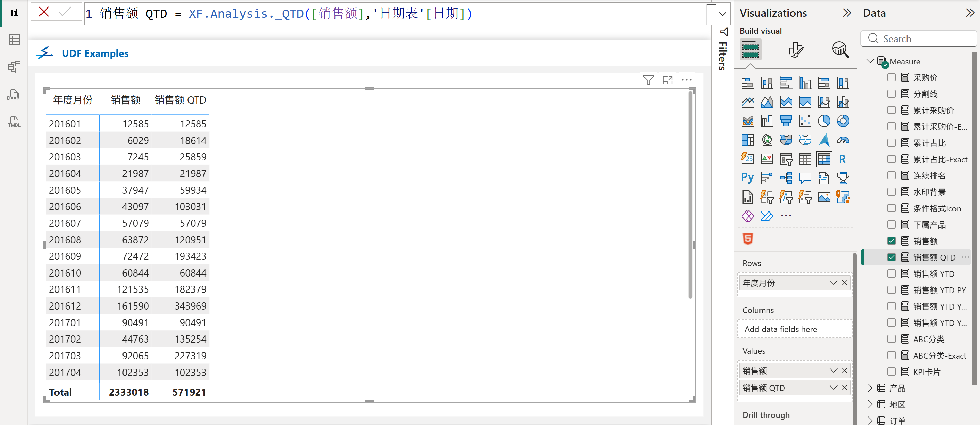Remove 销售额 QTD from Values well

pos(845,388)
